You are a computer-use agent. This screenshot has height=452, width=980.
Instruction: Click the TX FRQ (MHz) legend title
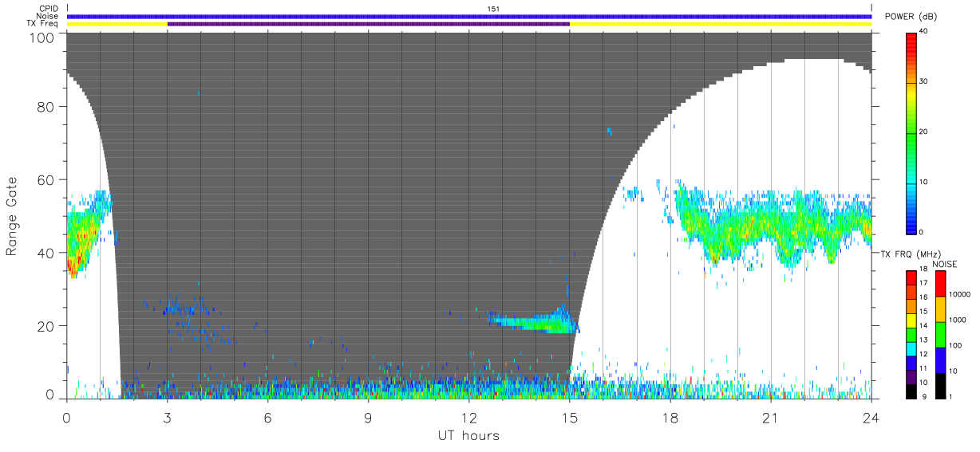pos(911,254)
